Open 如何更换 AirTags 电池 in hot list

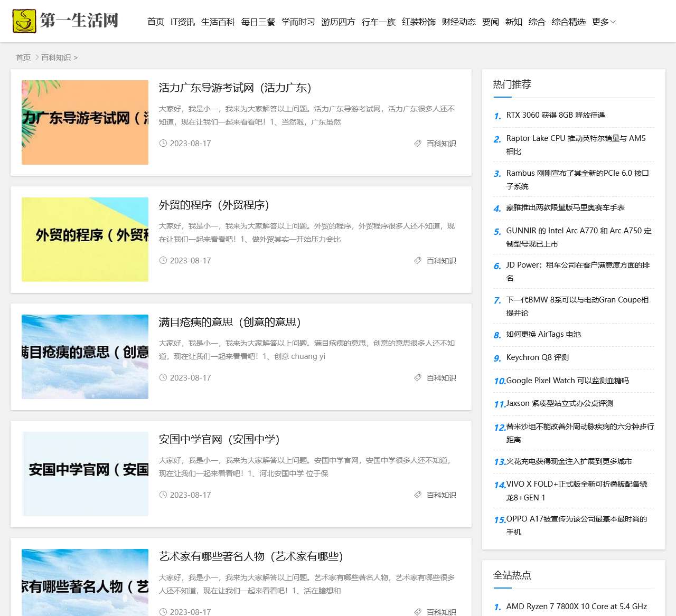pyautogui.click(x=543, y=334)
